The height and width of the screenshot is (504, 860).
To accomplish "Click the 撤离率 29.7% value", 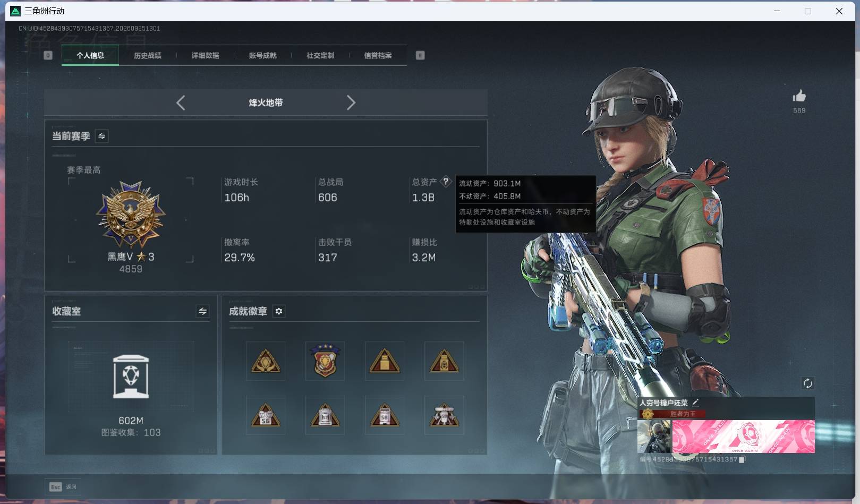I will [240, 258].
